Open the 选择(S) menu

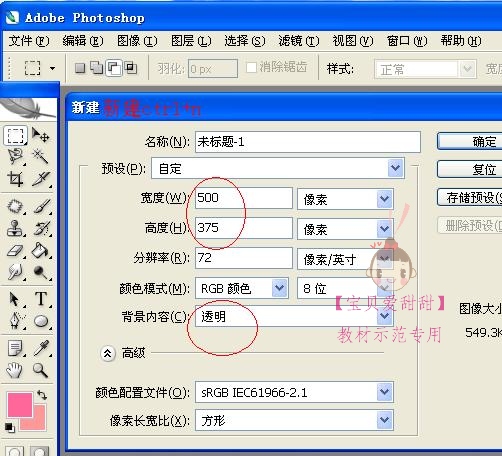click(x=245, y=41)
